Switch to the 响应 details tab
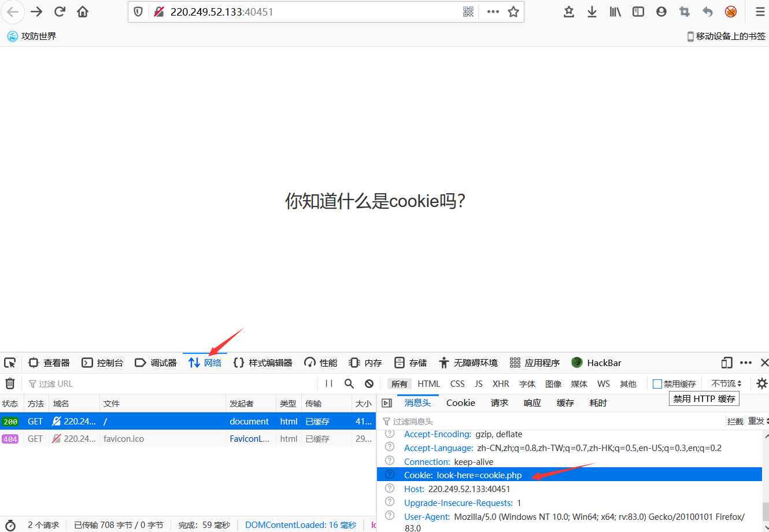This screenshot has width=769, height=532. click(533, 403)
